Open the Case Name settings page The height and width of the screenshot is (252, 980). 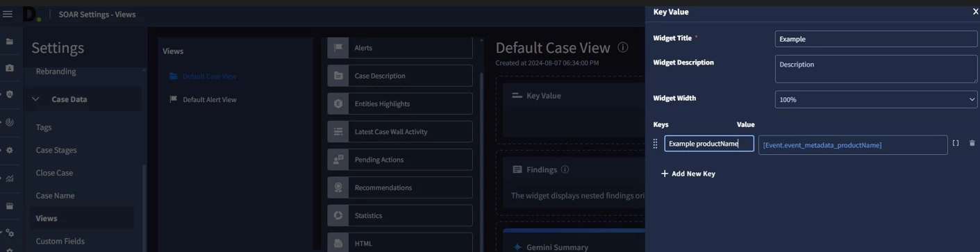point(55,196)
